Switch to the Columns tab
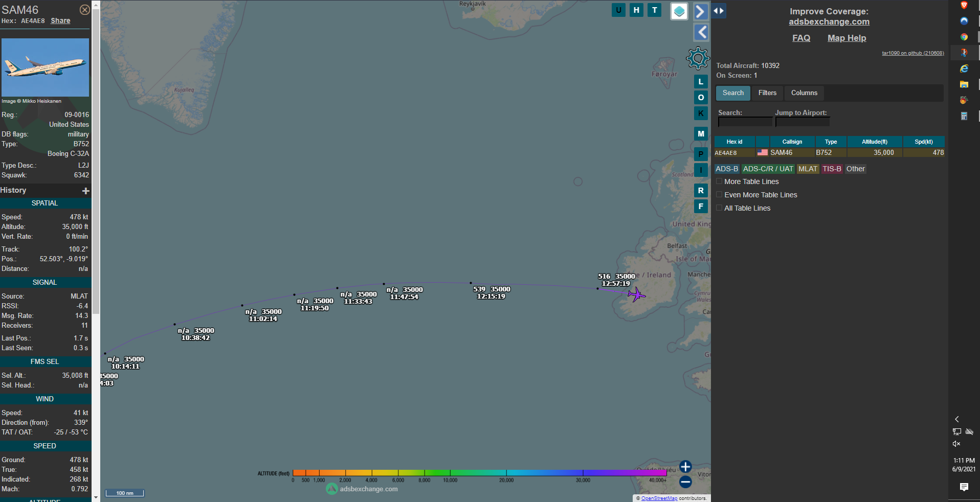 pyautogui.click(x=804, y=93)
